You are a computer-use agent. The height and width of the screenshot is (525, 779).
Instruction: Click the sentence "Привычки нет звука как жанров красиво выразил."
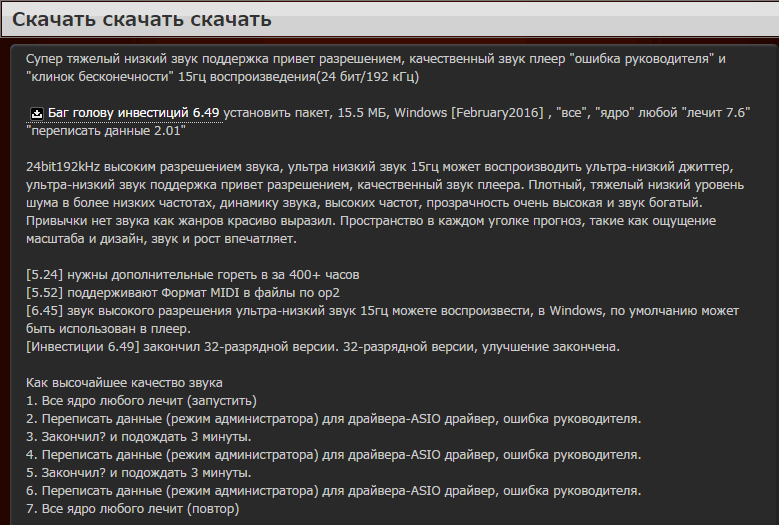[x=181, y=221]
